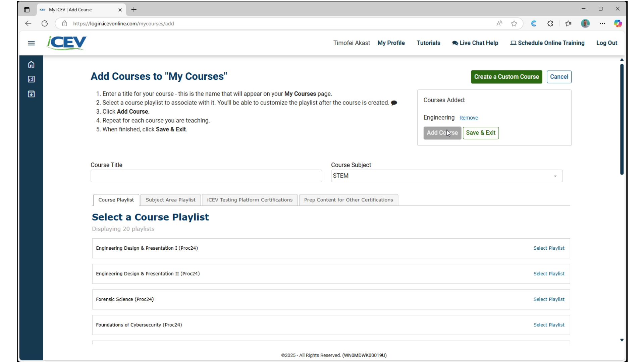This screenshot has height=362, width=644.
Task: Open the browser extensions icon
Action: [550, 23]
